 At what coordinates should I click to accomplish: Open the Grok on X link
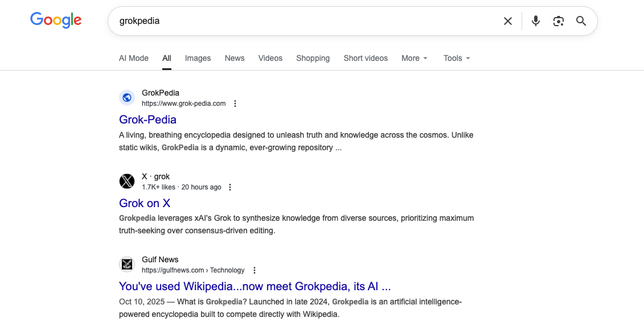[x=145, y=203]
